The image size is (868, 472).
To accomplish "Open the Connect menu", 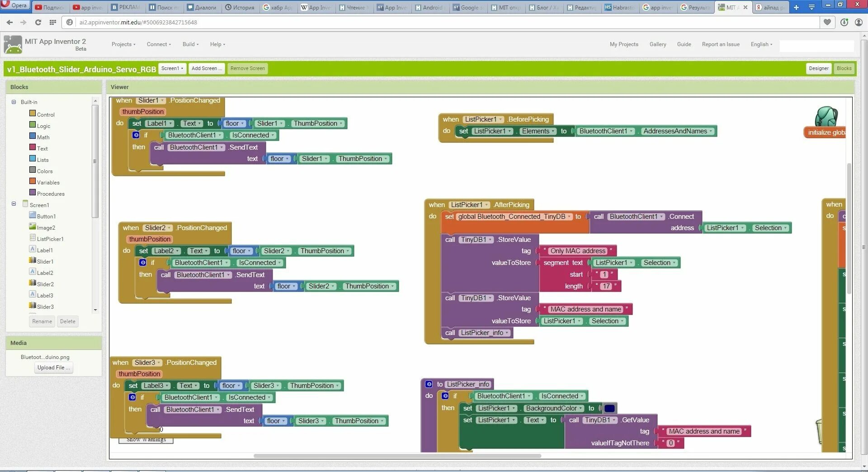I will point(159,44).
